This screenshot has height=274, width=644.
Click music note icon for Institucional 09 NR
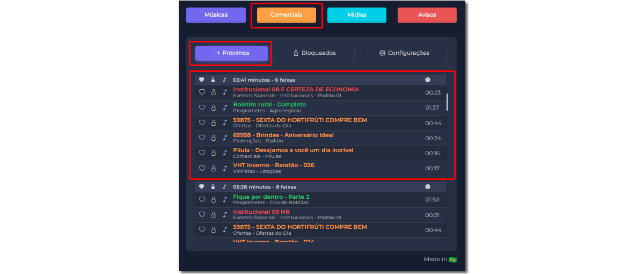click(x=224, y=214)
